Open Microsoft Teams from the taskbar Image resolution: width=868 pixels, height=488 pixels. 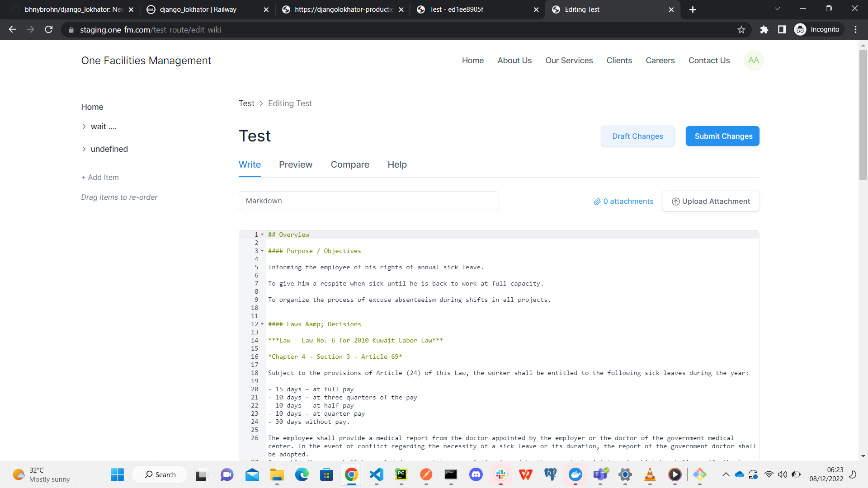click(600, 475)
